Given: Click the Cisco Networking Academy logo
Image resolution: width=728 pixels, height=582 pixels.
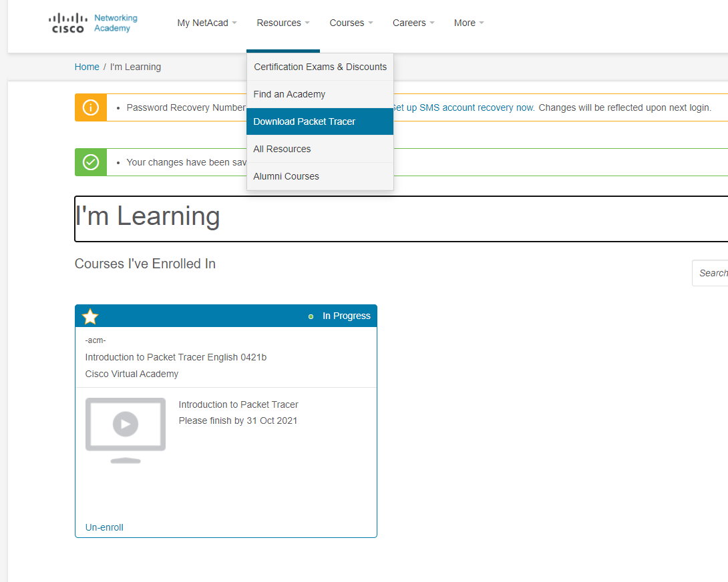Looking at the screenshot, I should pos(93,23).
